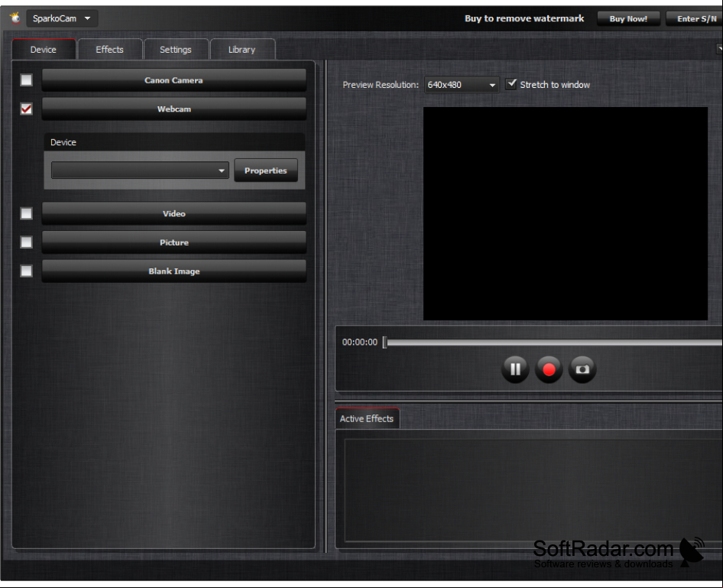Click the black video preview area
This screenshot has height=588, width=723.
(x=566, y=213)
